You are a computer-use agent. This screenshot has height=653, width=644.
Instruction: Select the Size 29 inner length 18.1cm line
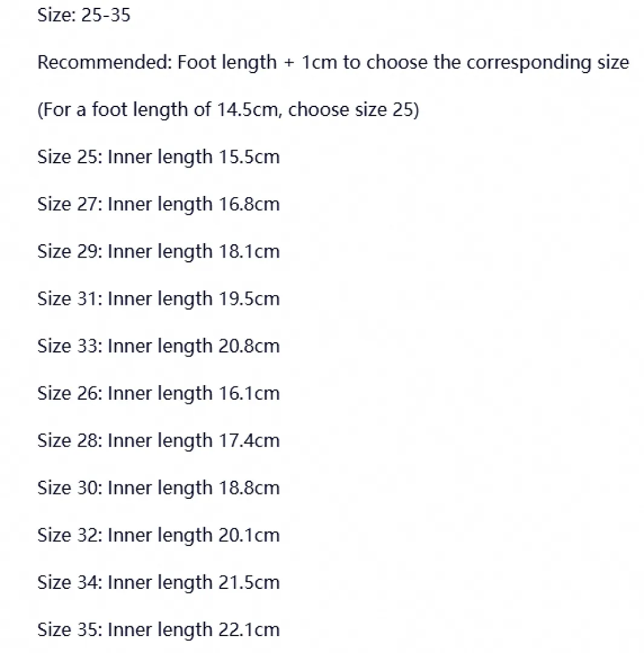(158, 252)
